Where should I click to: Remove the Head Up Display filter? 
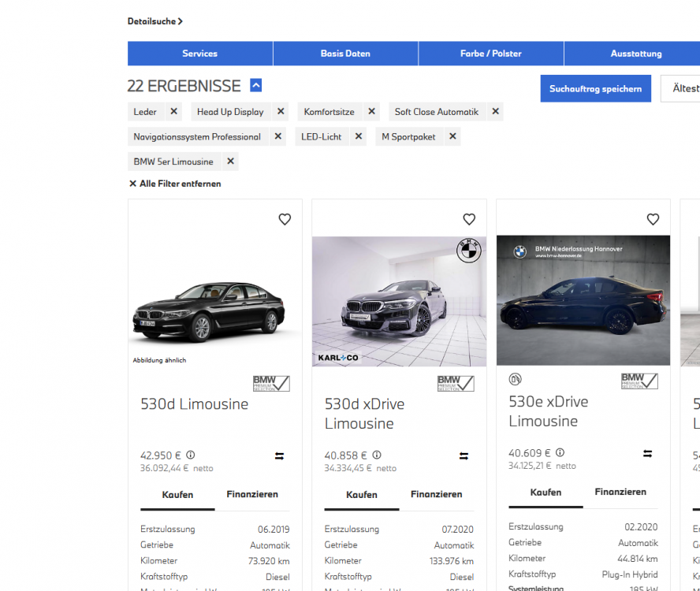tap(281, 112)
